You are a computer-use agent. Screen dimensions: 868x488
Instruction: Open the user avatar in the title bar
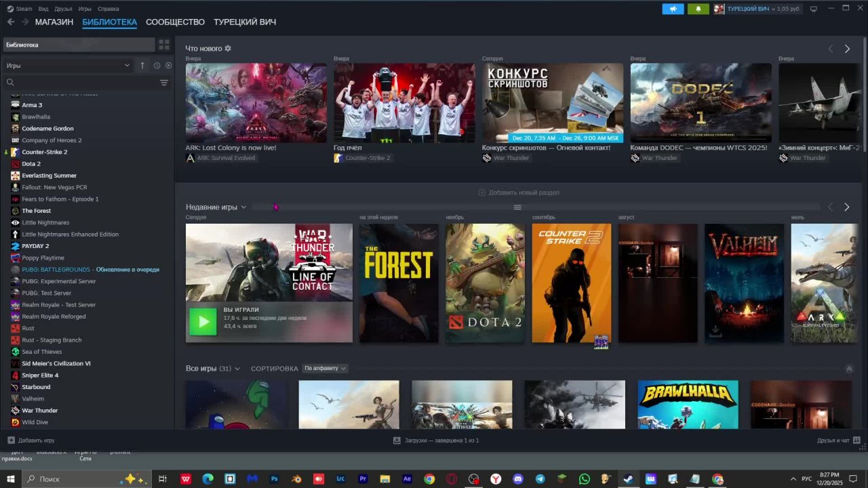click(x=719, y=9)
